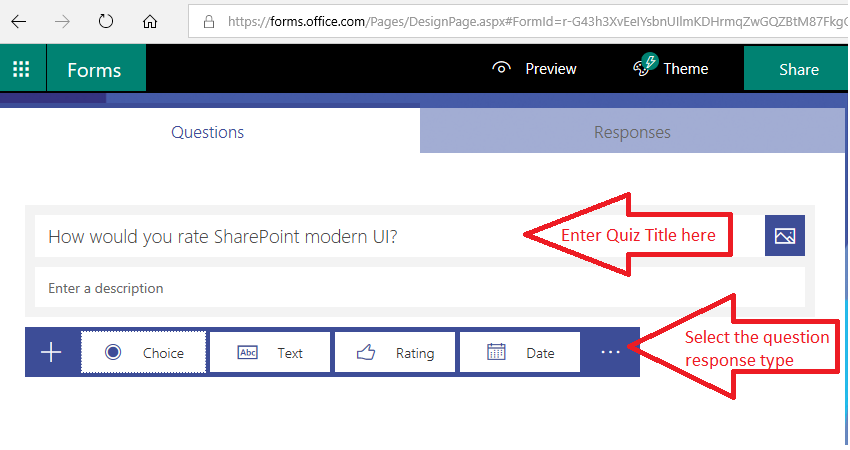850x450 pixels.
Task: Add a Text question
Action: coord(270,352)
